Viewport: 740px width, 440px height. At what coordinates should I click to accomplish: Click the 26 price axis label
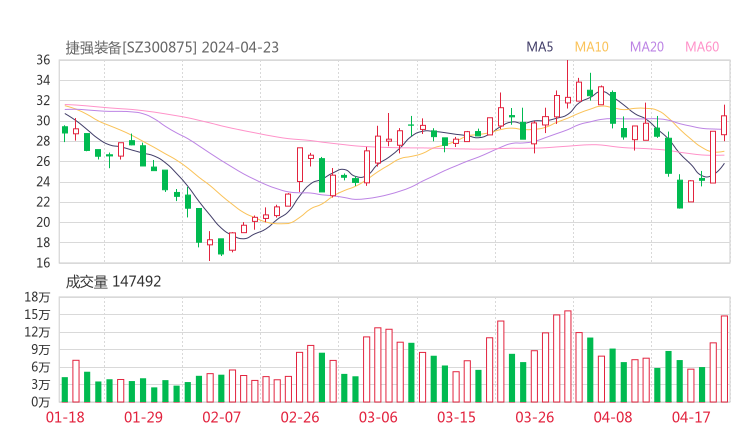pyautogui.click(x=43, y=161)
